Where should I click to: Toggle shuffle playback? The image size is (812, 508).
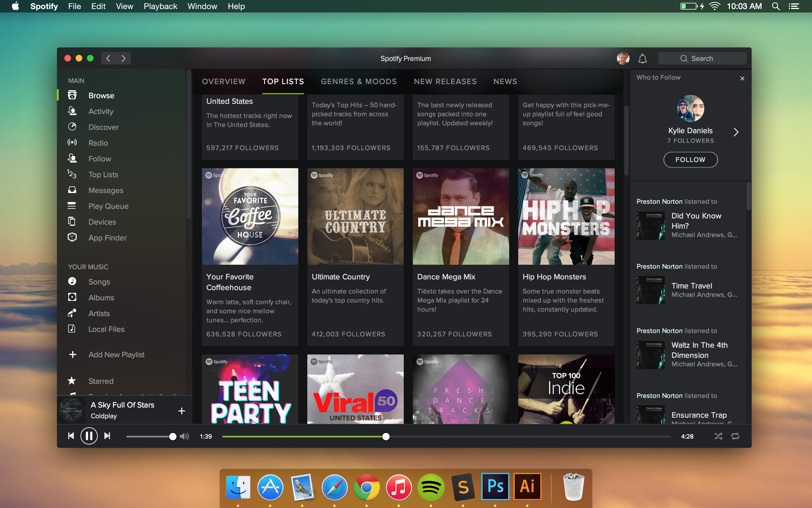coord(718,436)
